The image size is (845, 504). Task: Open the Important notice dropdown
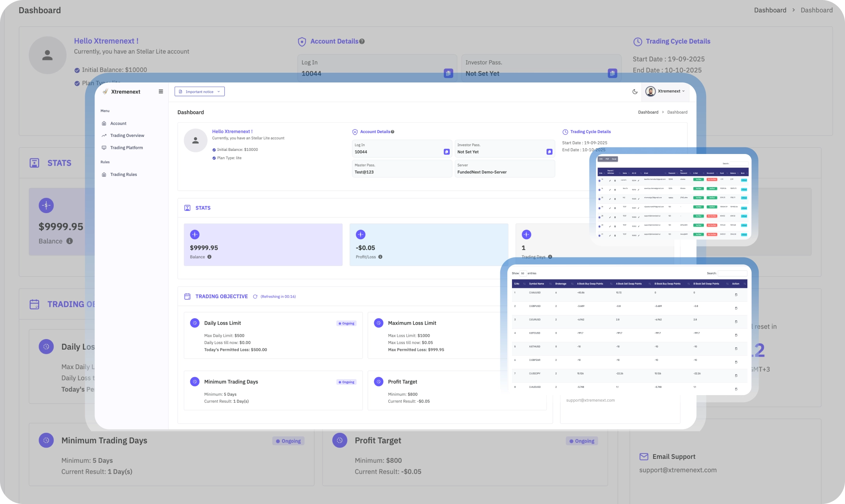click(200, 92)
